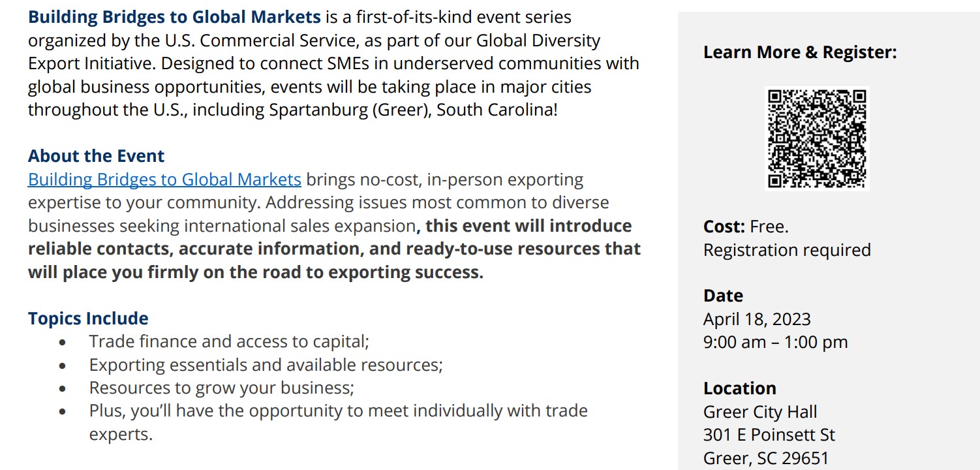Image resolution: width=980 pixels, height=470 pixels.
Task: Click the Learn More & Register heading
Action: tap(800, 52)
